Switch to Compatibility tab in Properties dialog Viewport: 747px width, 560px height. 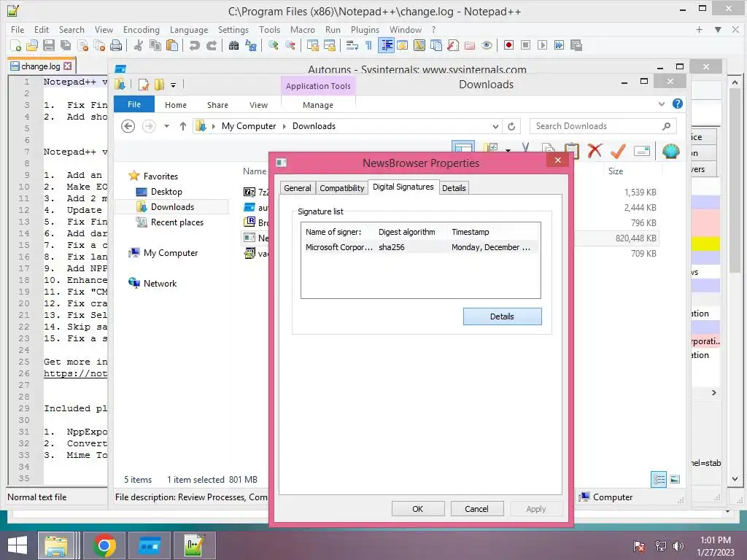341,188
